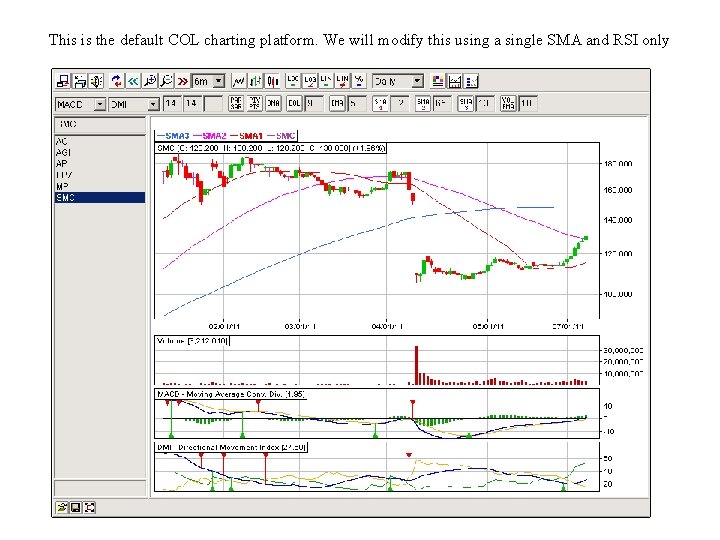Click the stock symbol entry box above list

[100, 124]
